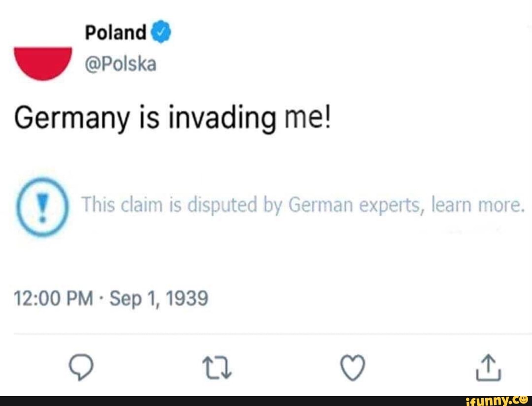Click the @Polska handle
The width and height of the screenshot is (532, 406).
pyautogui.click(x=120, y=64)
